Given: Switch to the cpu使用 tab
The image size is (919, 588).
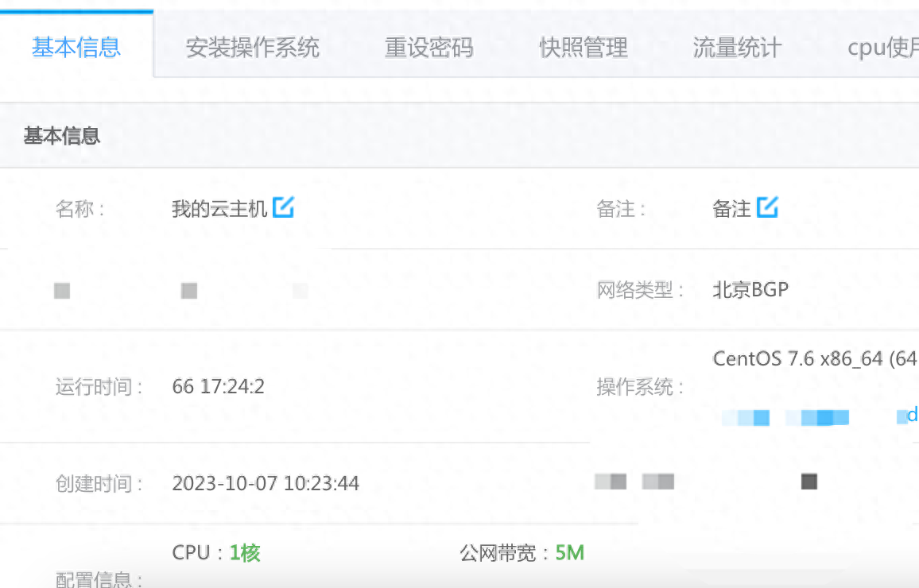Looking at the screenshot, I should coord(882,48).
